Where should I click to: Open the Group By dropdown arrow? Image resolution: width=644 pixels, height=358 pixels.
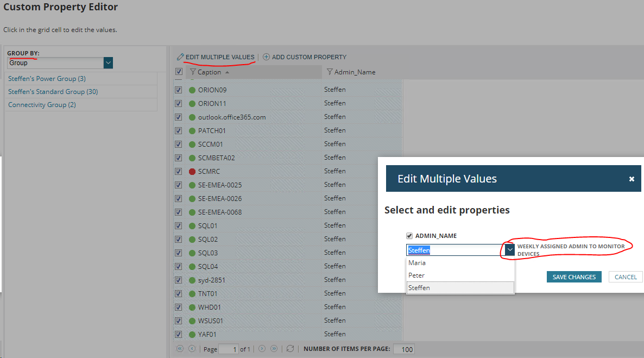[108, 63]
